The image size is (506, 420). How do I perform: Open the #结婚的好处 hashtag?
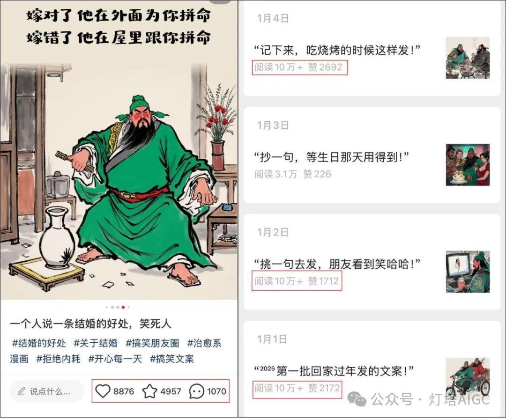point(39,343)
